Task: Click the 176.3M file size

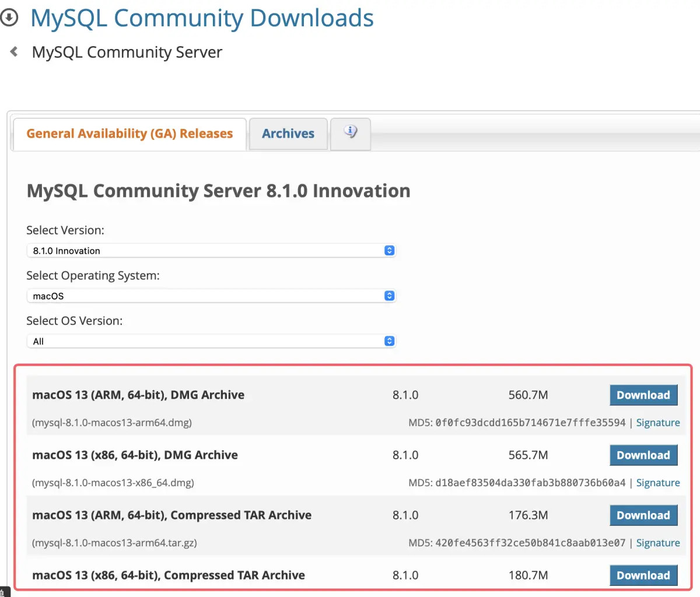Action: click(528, 515)
